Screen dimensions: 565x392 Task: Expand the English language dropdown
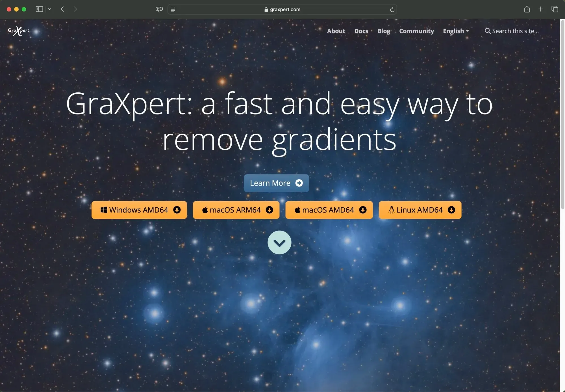tap(456, 31)
